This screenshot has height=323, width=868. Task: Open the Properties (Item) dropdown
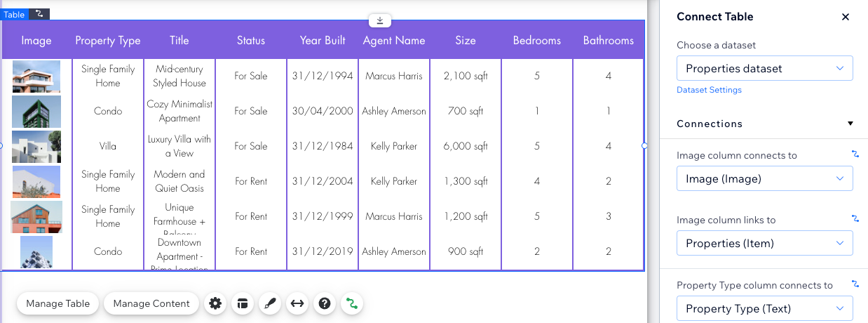click(x=764, y=243)
